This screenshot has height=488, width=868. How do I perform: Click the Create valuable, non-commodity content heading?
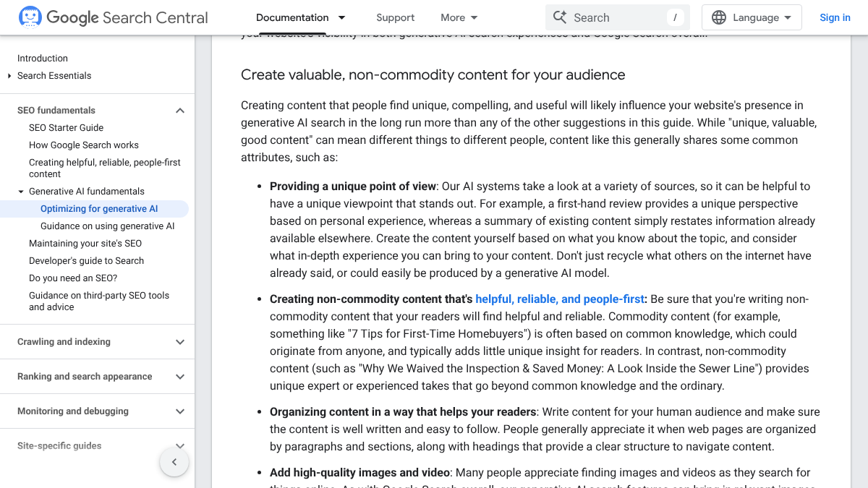click(433, 75)
